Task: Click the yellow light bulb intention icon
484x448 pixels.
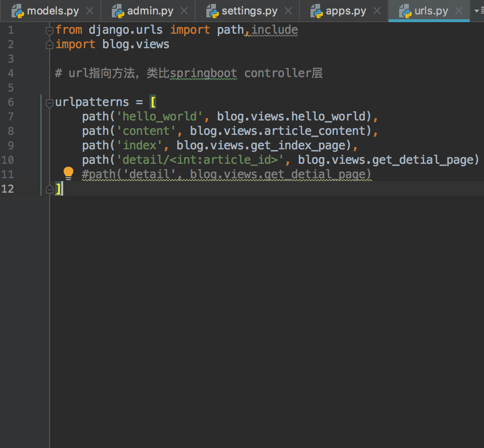Action: 68,173
